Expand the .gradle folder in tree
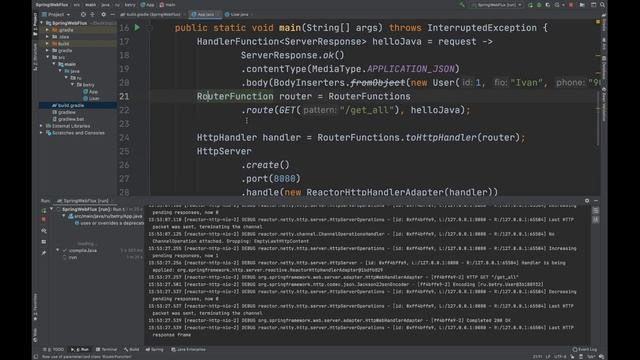640x360 pixels. pos(47,30)
